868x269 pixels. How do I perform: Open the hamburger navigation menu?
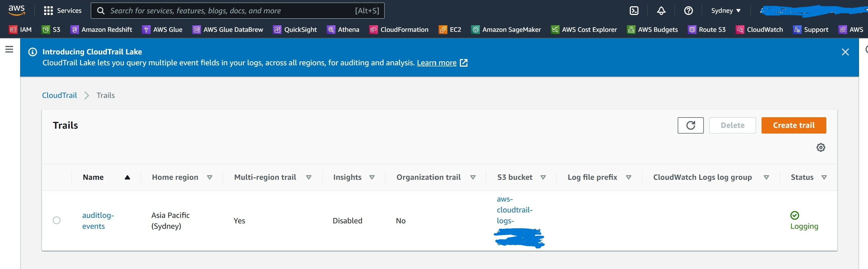tap(10, 50)
